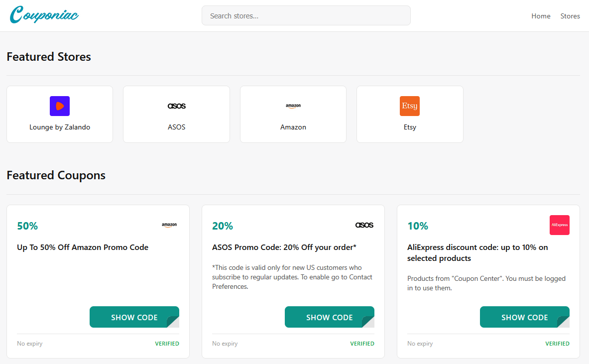Click the Etsy store name label
This screenshot has height=364, width=589.
(x=410, y=127)
